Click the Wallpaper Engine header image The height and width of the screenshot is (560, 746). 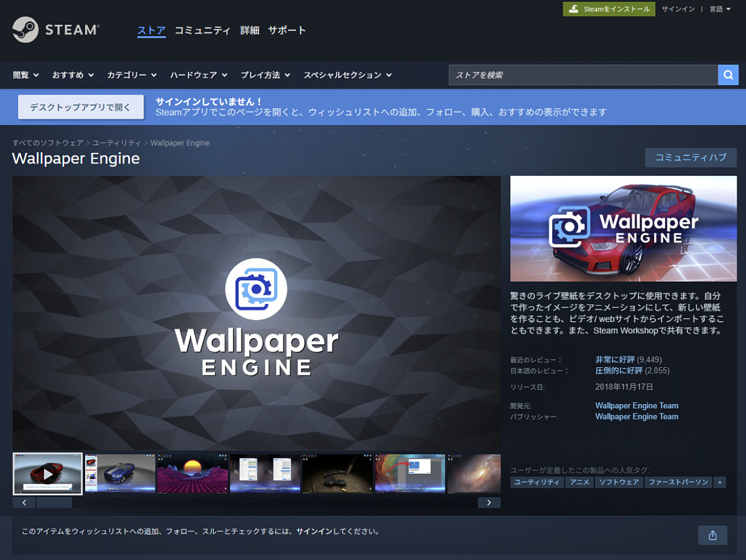tap(624, 229)
